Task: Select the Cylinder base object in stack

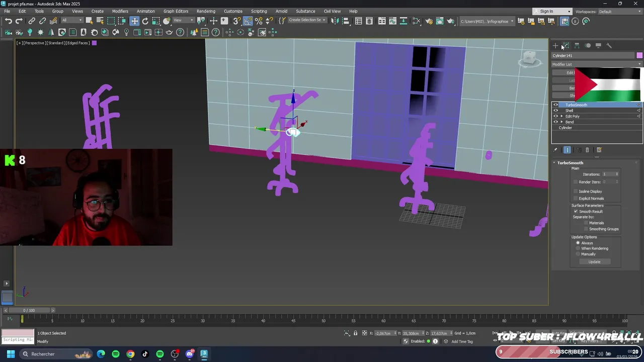Action: coord(565,128)
